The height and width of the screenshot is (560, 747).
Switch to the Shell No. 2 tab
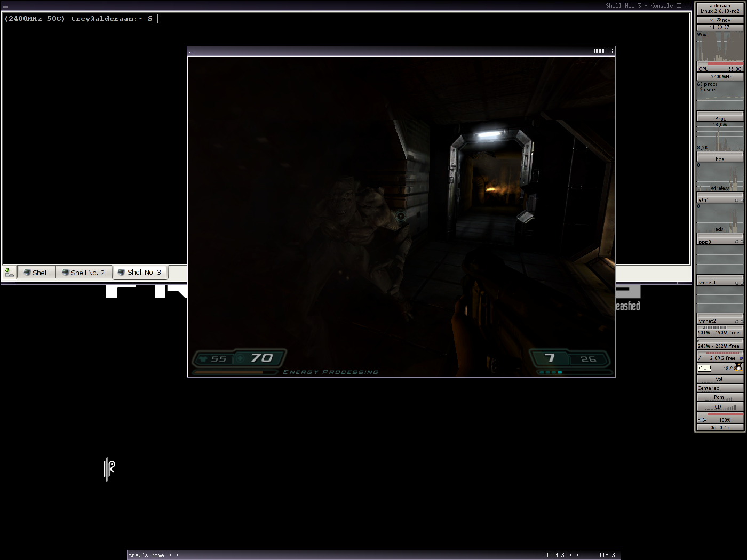click(84, 273)
